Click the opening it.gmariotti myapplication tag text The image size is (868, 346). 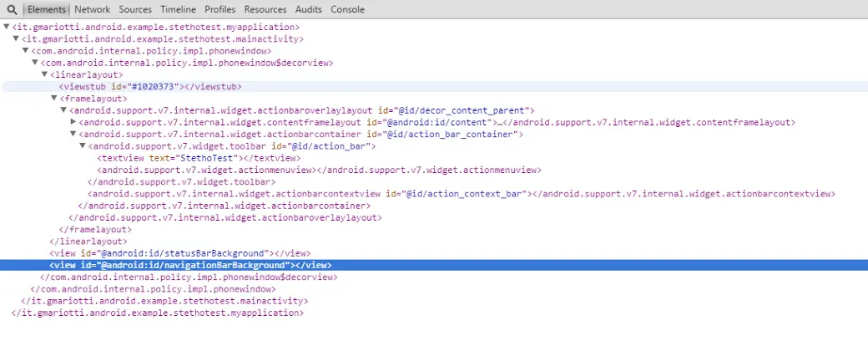155,28
